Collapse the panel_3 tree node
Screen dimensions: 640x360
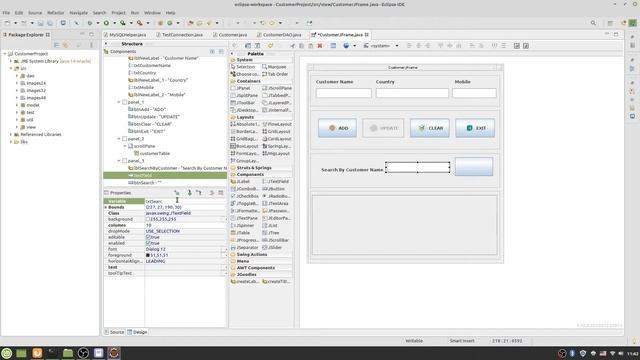tap(119, 161)
